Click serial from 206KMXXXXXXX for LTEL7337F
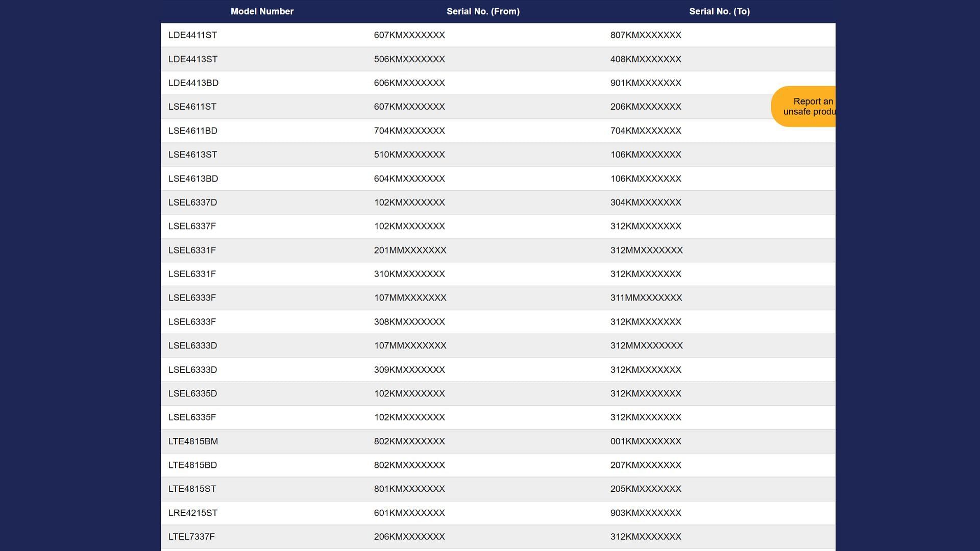980x551 pixels. click(x=409, y=537)
